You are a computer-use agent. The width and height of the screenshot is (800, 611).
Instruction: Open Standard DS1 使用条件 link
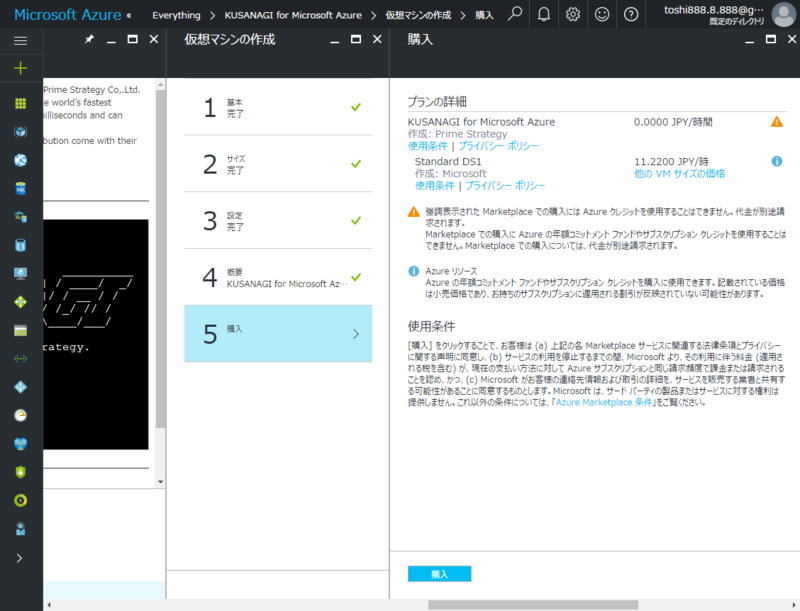point(435,186)
